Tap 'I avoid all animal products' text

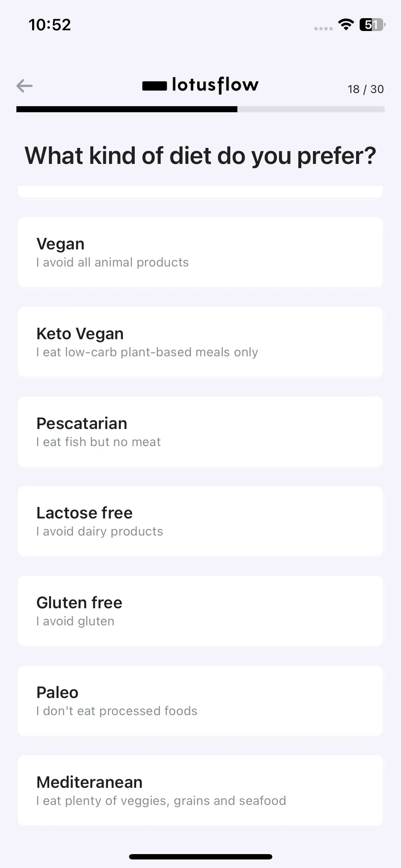click(x=112, y=262)
